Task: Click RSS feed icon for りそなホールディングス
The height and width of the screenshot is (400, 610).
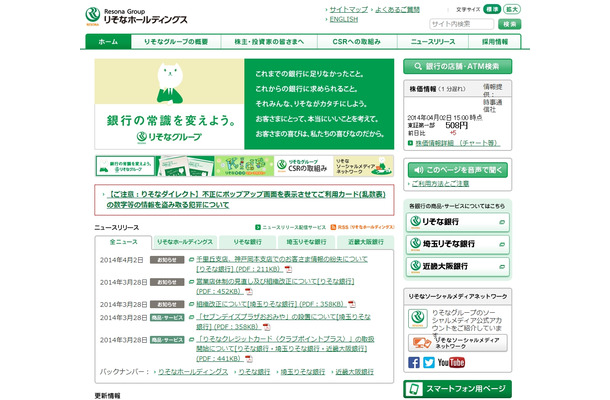Action: click(333, 227)
